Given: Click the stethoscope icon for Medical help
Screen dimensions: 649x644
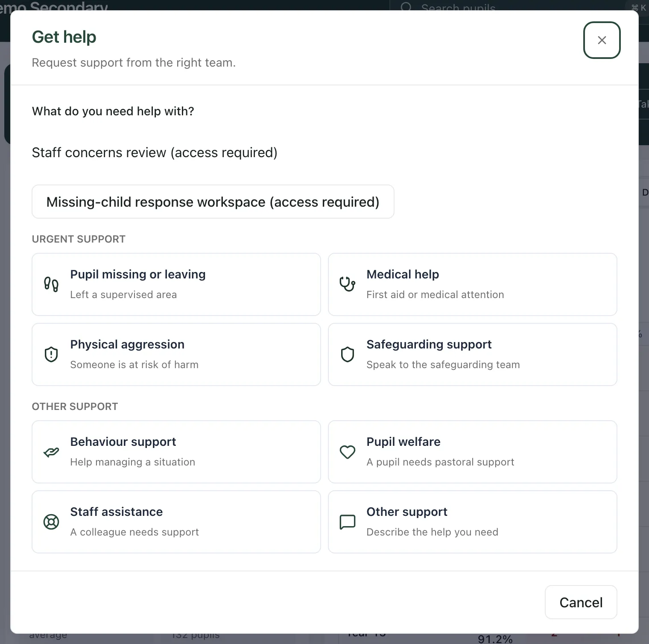Looking at the screenshot, I should click(x=347, y=284).
